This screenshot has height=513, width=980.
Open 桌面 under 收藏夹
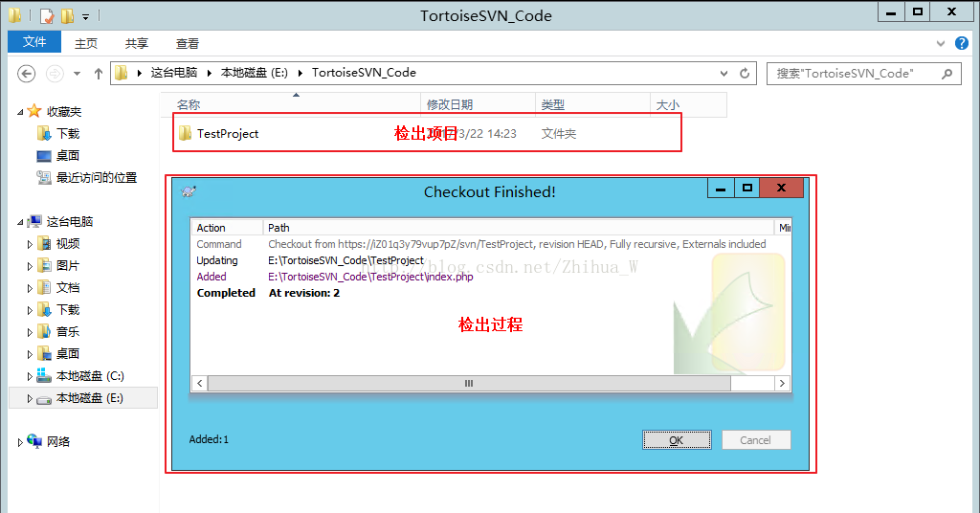pyautogui.click(x=68, y=156)
